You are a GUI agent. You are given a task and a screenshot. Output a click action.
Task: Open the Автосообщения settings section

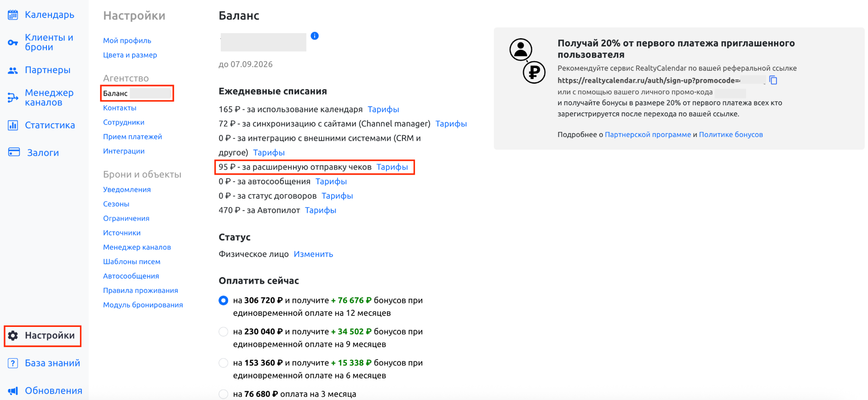[x=131, y=276]
